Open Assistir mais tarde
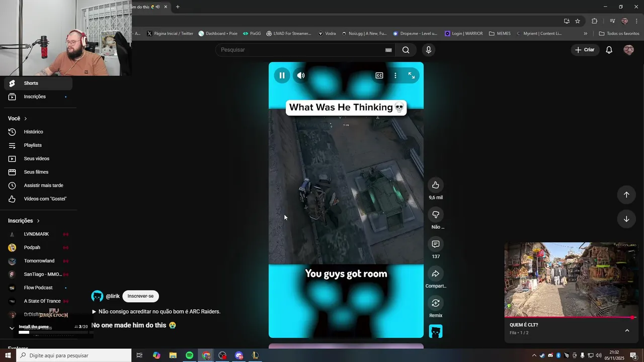644x362 pixels. point(38,186)
